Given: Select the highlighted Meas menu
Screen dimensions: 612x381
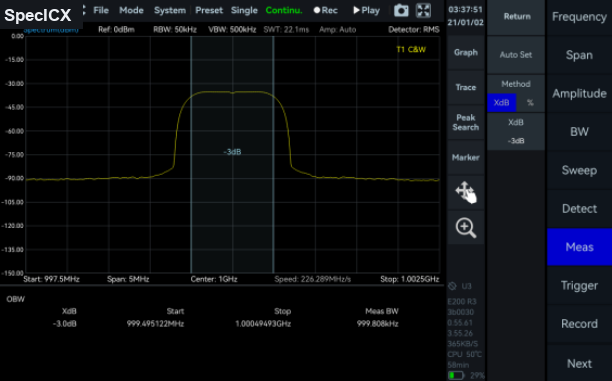Looking at the screenshot, I should 579,247.
